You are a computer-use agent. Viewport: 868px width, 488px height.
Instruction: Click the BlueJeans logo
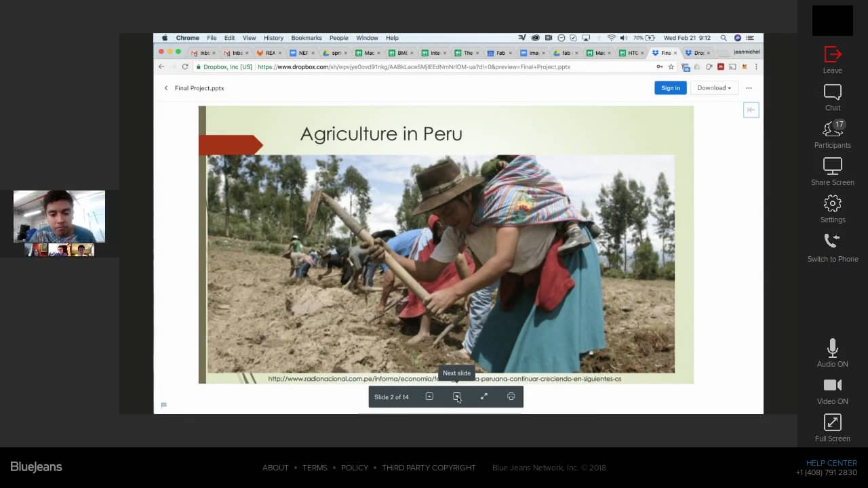coord(36,467)
